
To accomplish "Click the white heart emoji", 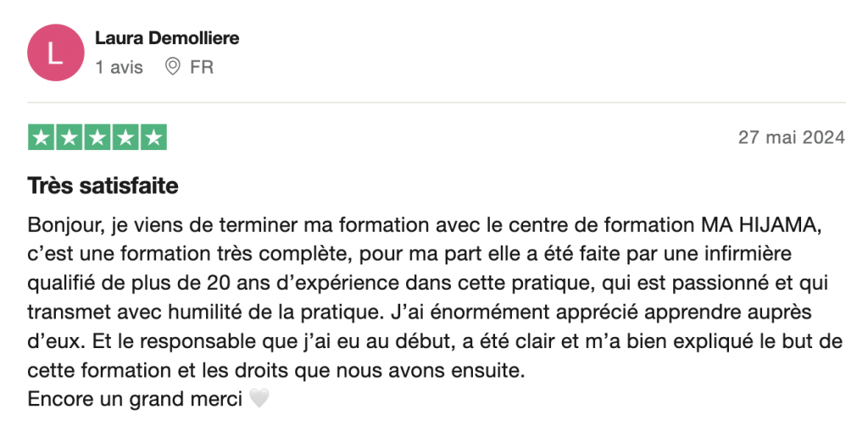I will [259, 397].
